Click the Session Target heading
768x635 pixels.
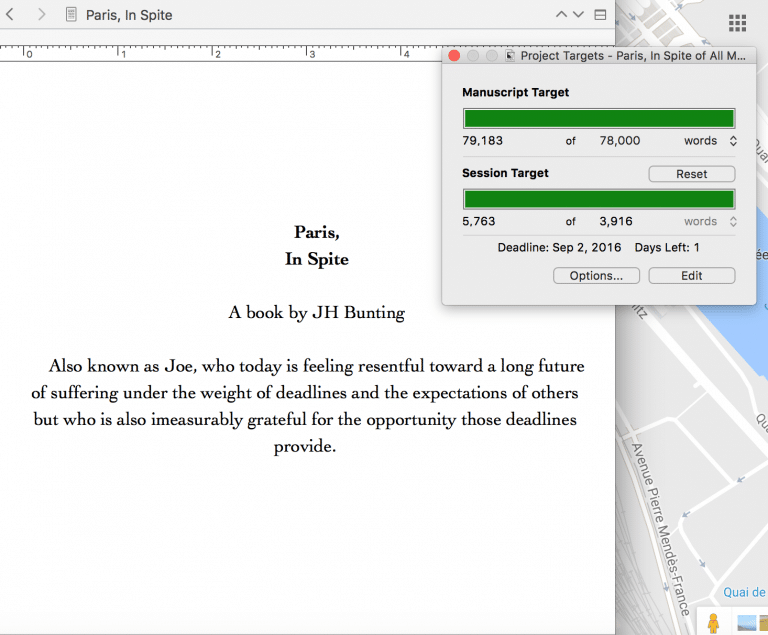[505, 173]
